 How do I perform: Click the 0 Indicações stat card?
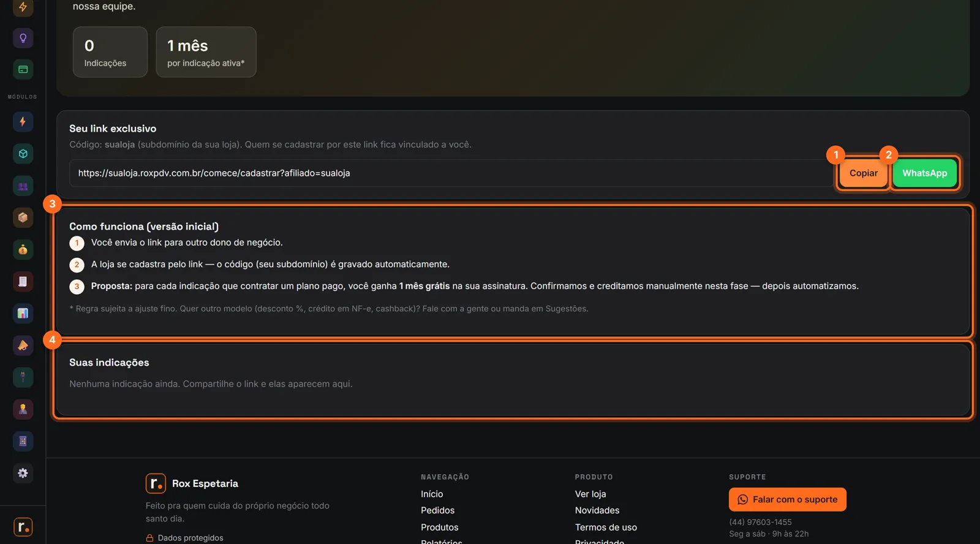110,52
